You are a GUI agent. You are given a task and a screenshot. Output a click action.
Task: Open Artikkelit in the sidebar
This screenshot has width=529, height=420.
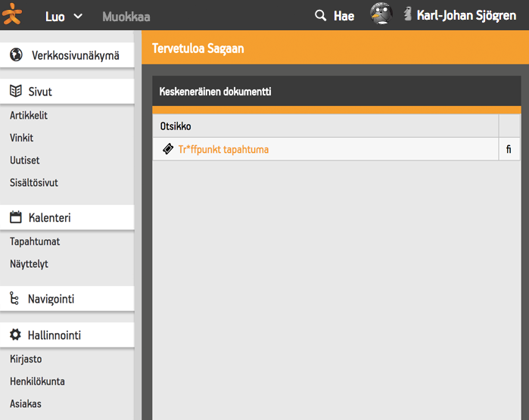[29, 115]
